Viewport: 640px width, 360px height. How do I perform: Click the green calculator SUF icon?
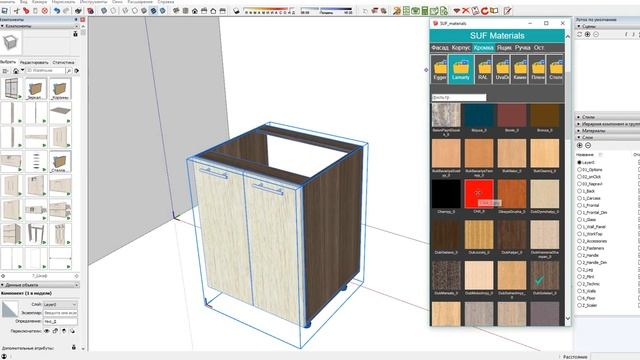tap(425, 11)
